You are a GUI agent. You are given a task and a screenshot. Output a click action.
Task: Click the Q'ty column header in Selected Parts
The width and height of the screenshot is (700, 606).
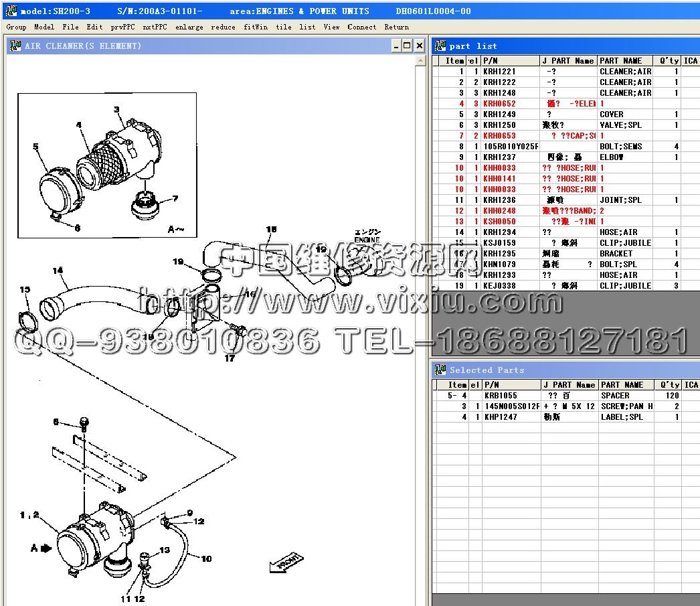point(669,385)
